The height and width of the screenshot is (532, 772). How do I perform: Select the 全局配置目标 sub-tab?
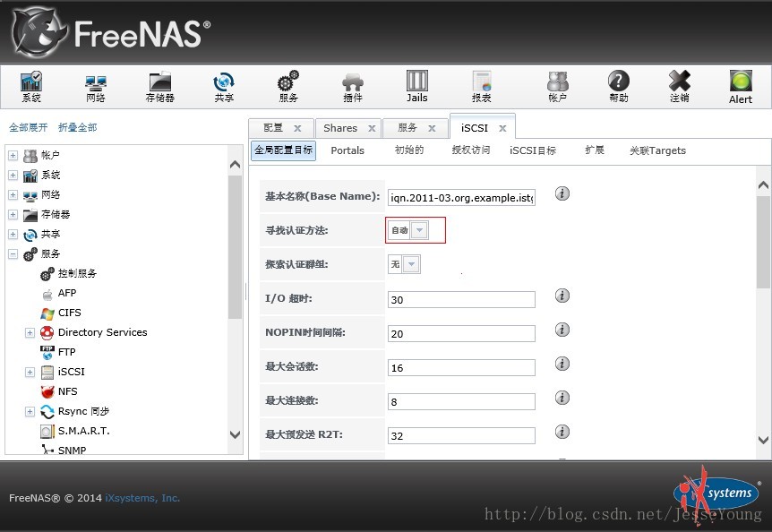(284, 150)
